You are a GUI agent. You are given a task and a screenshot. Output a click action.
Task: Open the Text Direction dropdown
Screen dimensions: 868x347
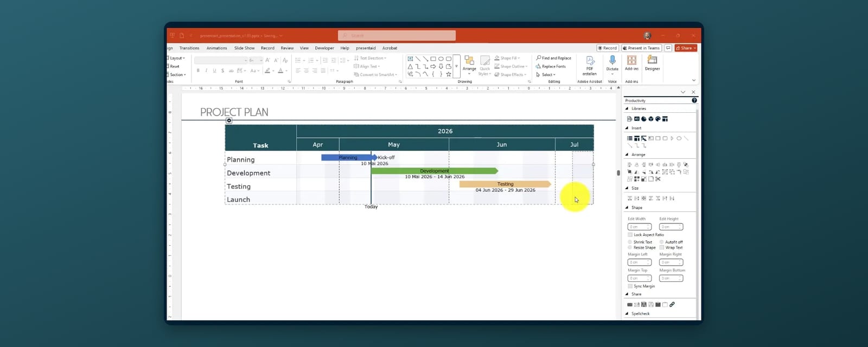(371, 58)
